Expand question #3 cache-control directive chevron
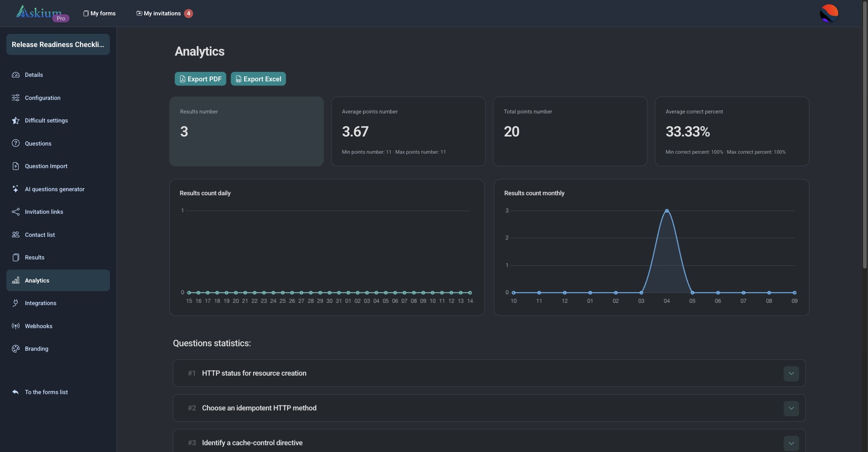This screenshot has width=868, height=452. click(791, 443)
